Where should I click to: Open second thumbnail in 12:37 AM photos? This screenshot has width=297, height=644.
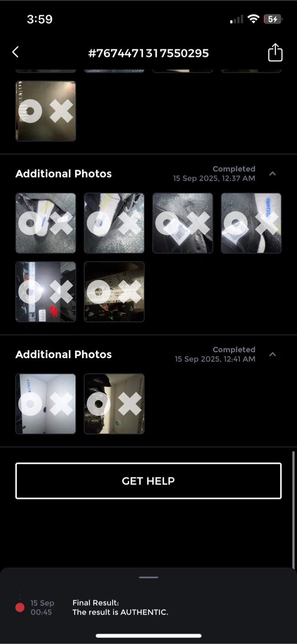pos(114,223)
